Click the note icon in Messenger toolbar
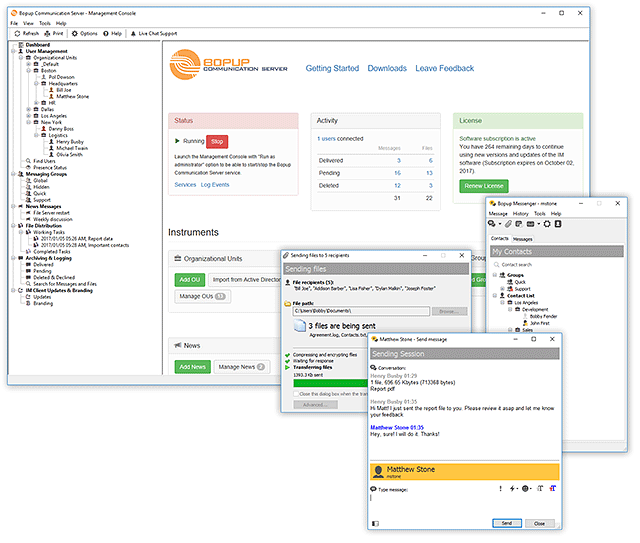 pyautogui.click(x=519, y=224)
